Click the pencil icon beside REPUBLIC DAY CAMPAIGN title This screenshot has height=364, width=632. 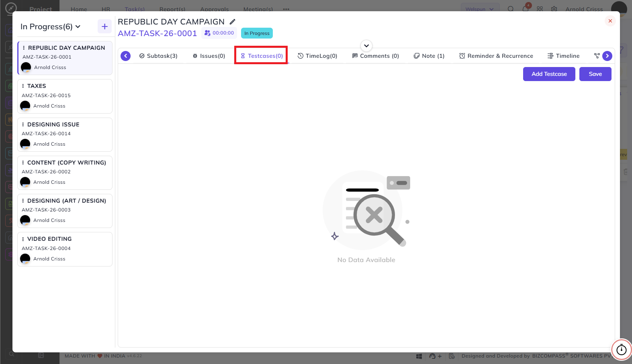click(232, 22)
